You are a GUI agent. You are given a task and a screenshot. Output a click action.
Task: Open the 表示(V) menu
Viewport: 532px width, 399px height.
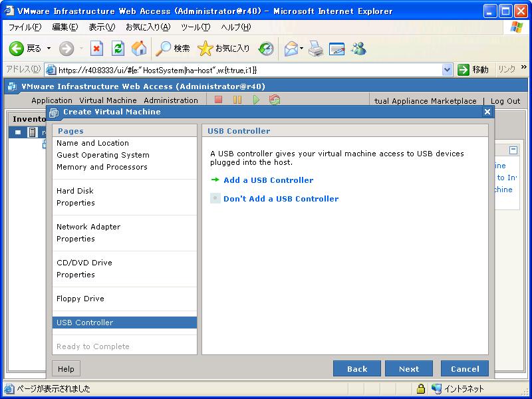(102, 27)
